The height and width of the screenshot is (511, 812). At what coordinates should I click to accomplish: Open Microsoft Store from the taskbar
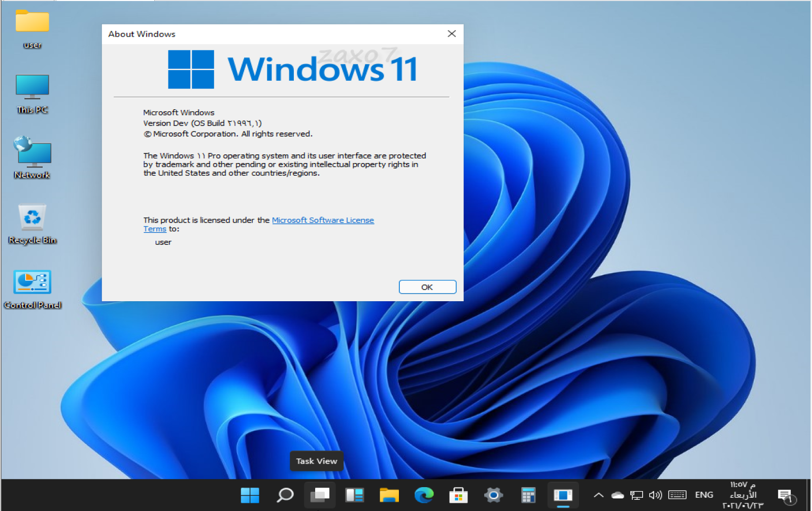(458, 495)
